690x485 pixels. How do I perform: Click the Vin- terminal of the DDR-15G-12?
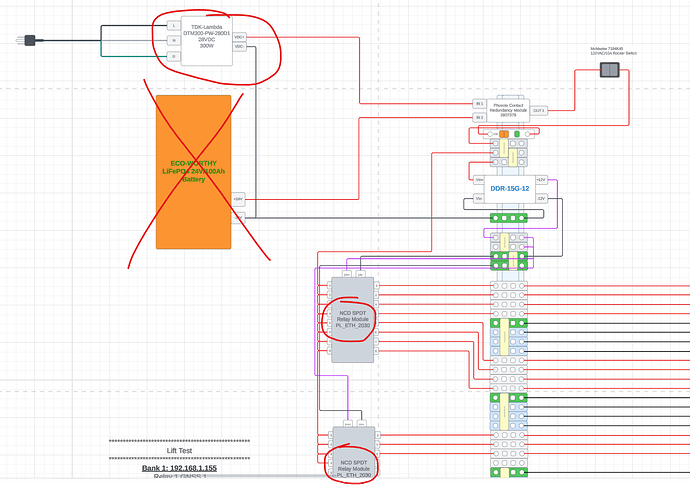tap(479, 198)
